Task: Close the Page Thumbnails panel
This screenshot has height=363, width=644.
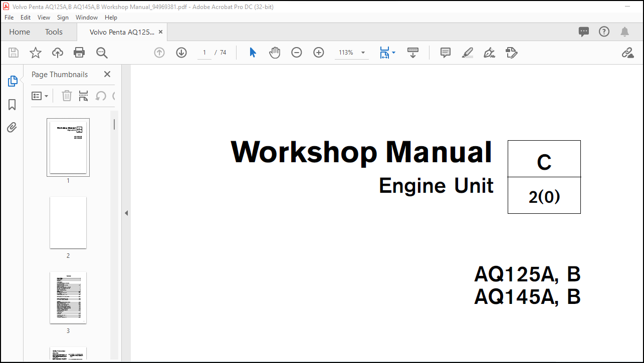Action: coord(107,74)
